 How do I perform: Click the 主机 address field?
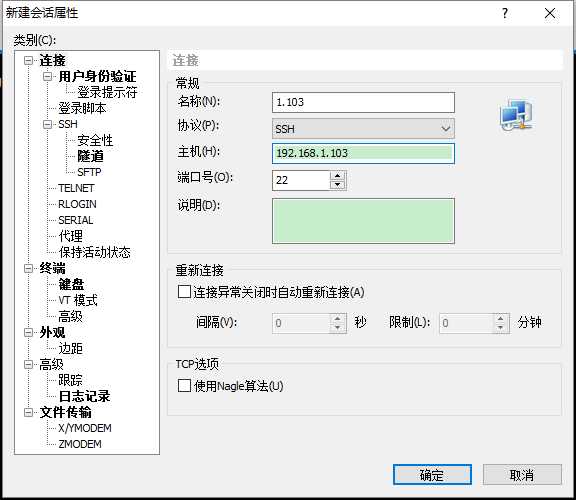tap(363, 153)
